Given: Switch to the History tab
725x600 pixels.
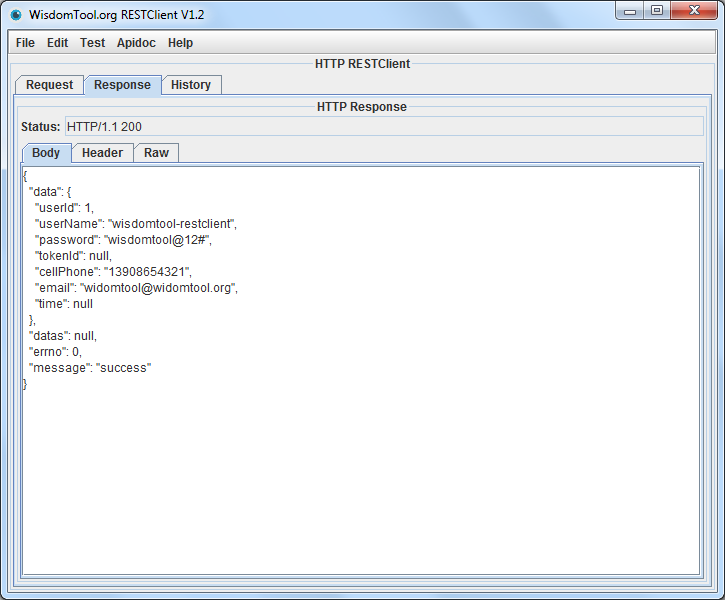Looking at the screenshot, I should 191,85.
